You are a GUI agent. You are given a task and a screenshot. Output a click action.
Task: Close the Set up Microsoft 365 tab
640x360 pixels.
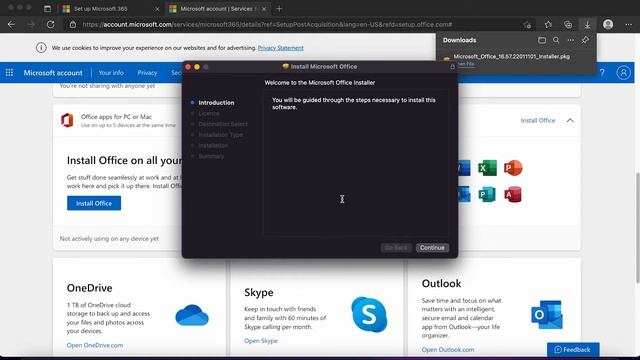tap(158, 9)
